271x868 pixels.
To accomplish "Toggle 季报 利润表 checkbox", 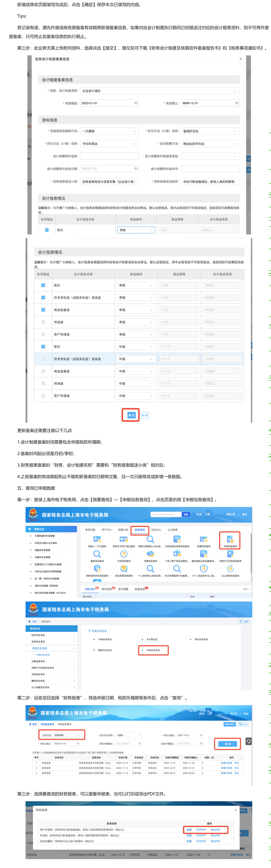I will point(43,322).
